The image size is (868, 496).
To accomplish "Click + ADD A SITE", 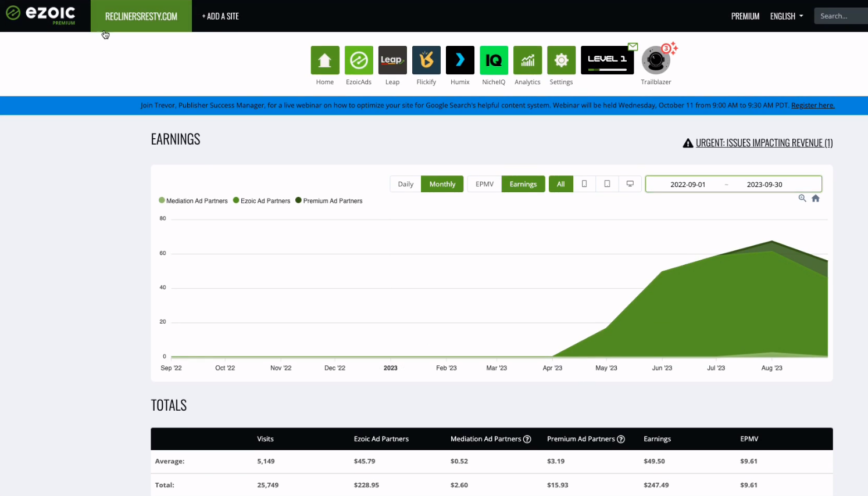I will point(220,16).
